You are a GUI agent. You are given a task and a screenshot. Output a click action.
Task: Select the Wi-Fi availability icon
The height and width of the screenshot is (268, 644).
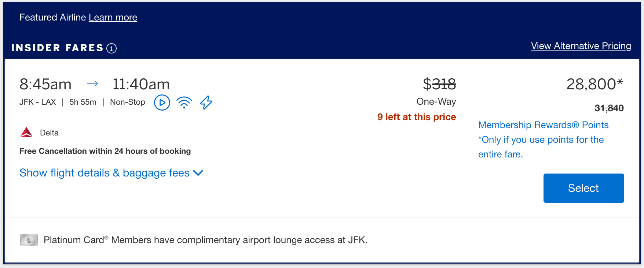pos(184,103)
